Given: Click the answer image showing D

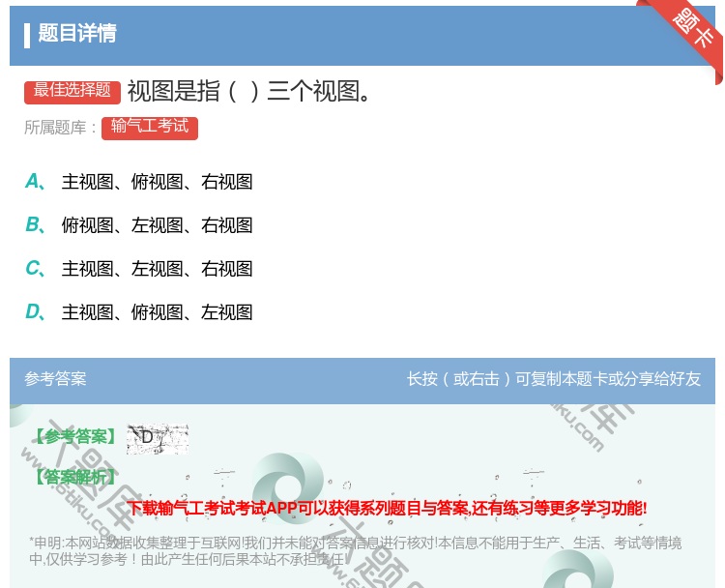Looking at the screenshot, I should point(158,438).
